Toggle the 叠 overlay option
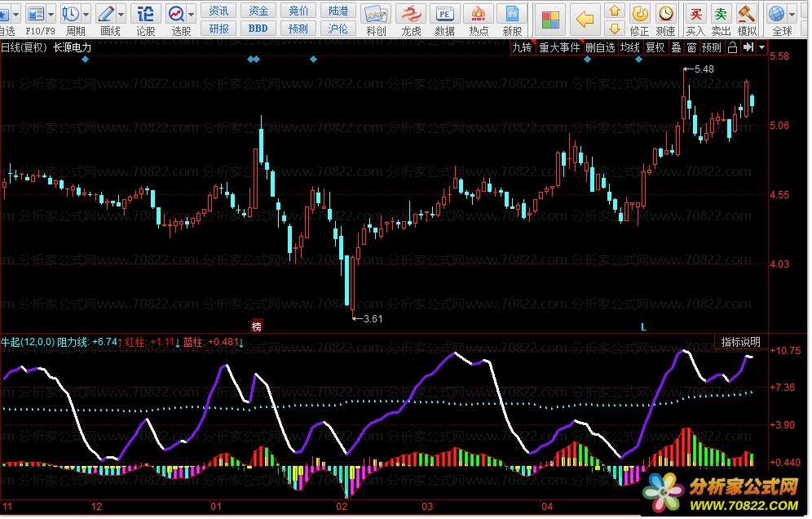Viewport: 812px width, 519px height. (x=677, y=47)
